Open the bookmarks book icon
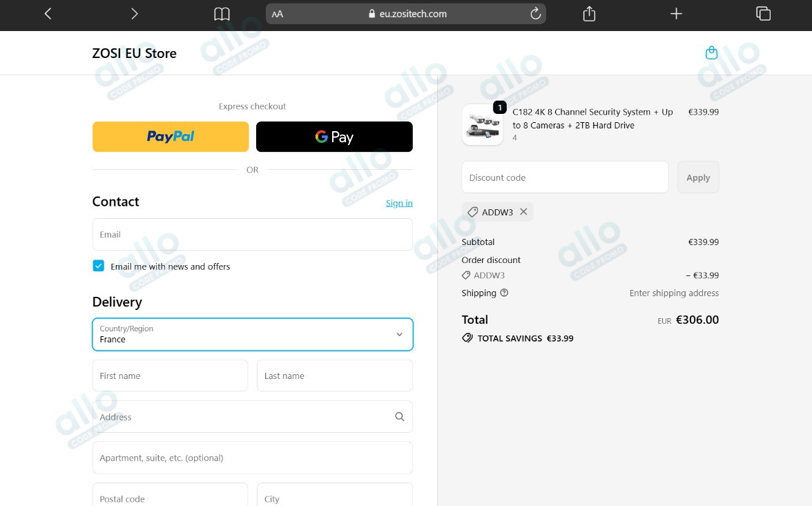 pyautogui.click(x=222, y=14)
